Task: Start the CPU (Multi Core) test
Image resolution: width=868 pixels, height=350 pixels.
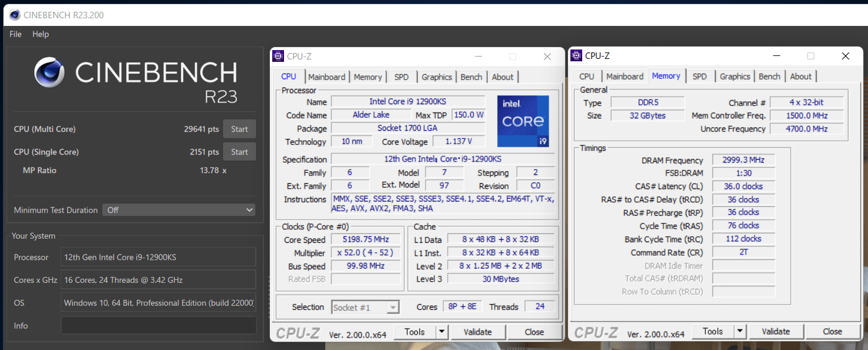Action: point(239,129)
